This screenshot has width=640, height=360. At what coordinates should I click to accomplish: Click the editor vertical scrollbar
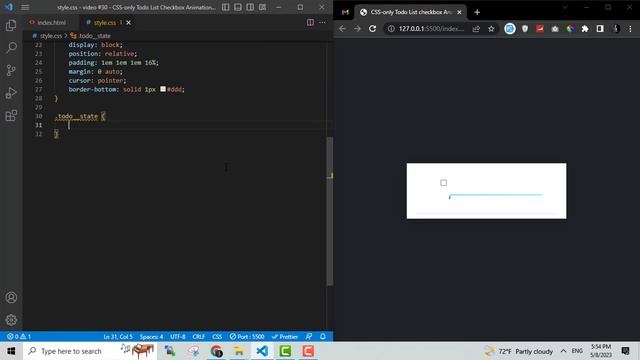pyautogui.click(x=330, y=211)
